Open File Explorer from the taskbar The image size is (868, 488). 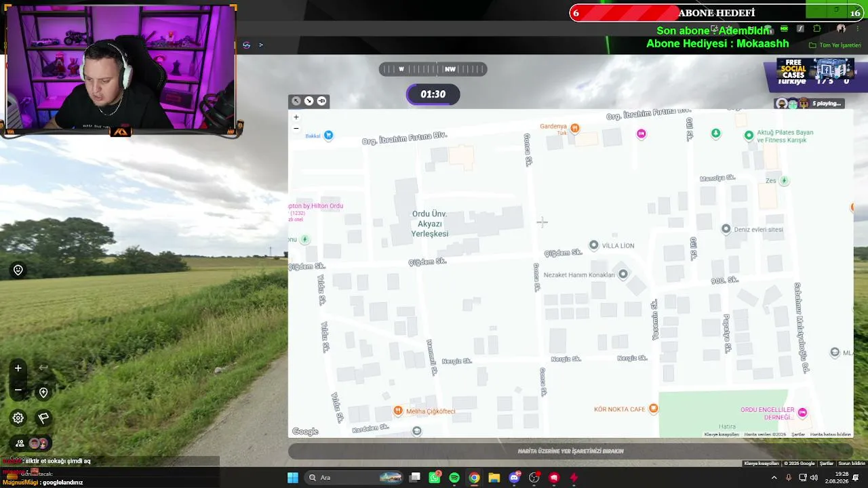click(x=494, y=478)
